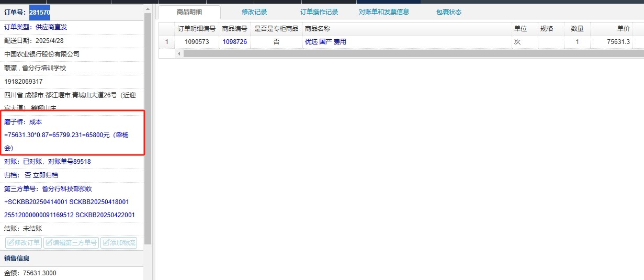Select the order number 281570

(x=40, y=12)
